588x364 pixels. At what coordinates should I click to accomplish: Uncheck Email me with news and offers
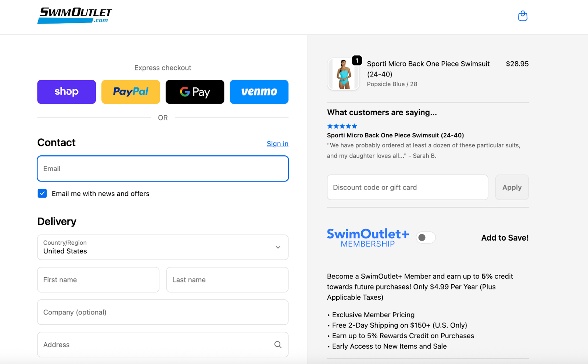click(x=42, y=194)
